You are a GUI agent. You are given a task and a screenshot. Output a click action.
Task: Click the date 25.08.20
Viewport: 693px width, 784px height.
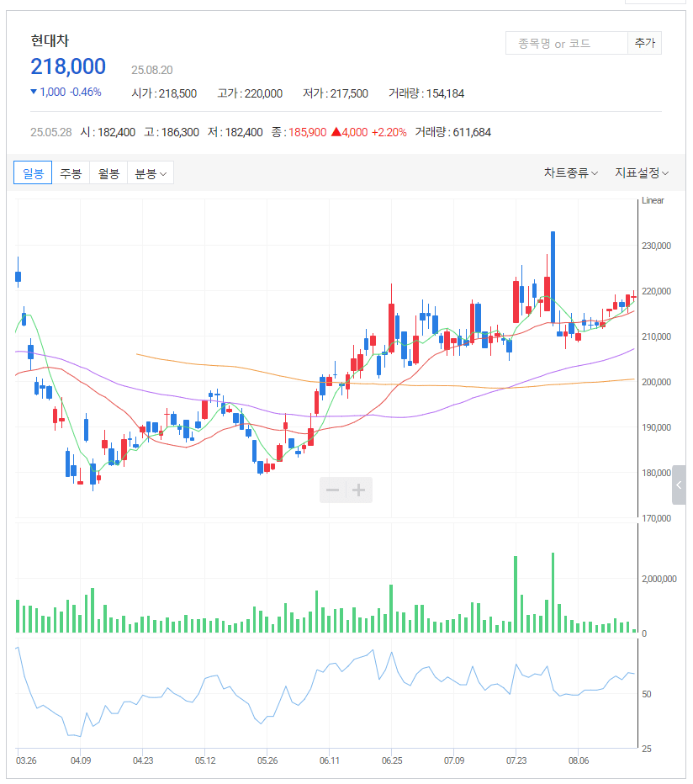pyautogui.click(x=152, y=70)
